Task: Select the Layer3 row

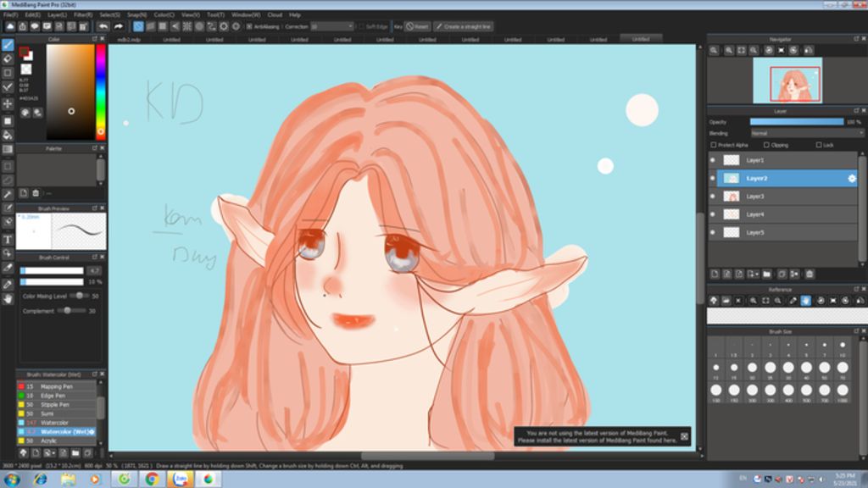Action: coord(782,197)
